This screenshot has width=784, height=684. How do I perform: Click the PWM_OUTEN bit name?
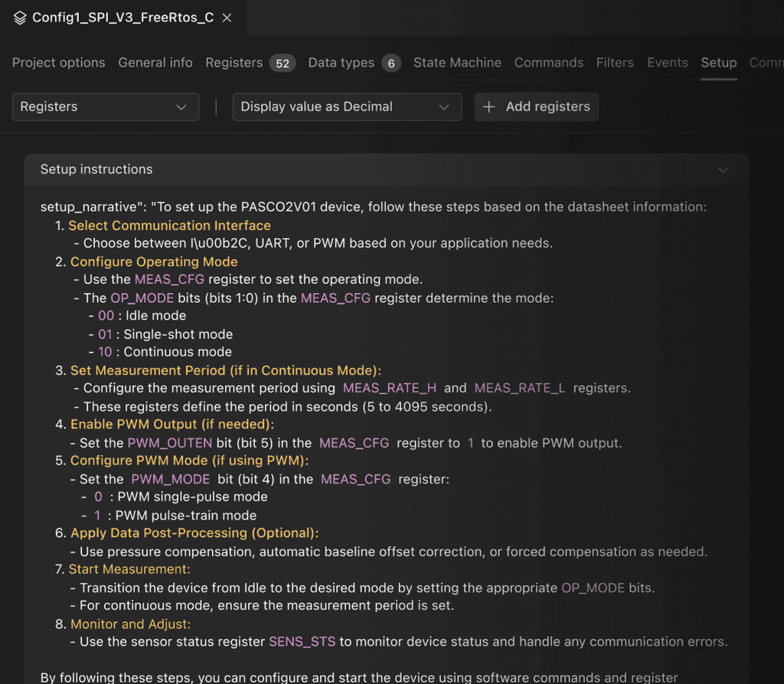[170, 443]
